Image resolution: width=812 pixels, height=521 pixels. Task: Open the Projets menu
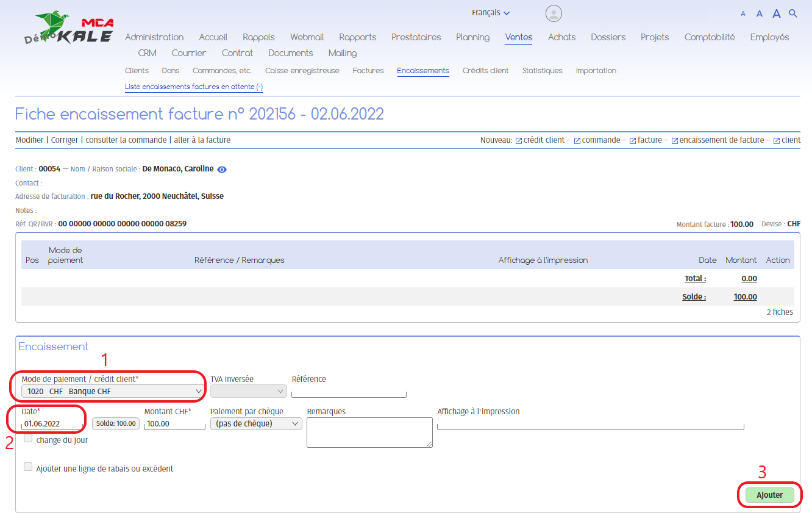coord(655,37)
